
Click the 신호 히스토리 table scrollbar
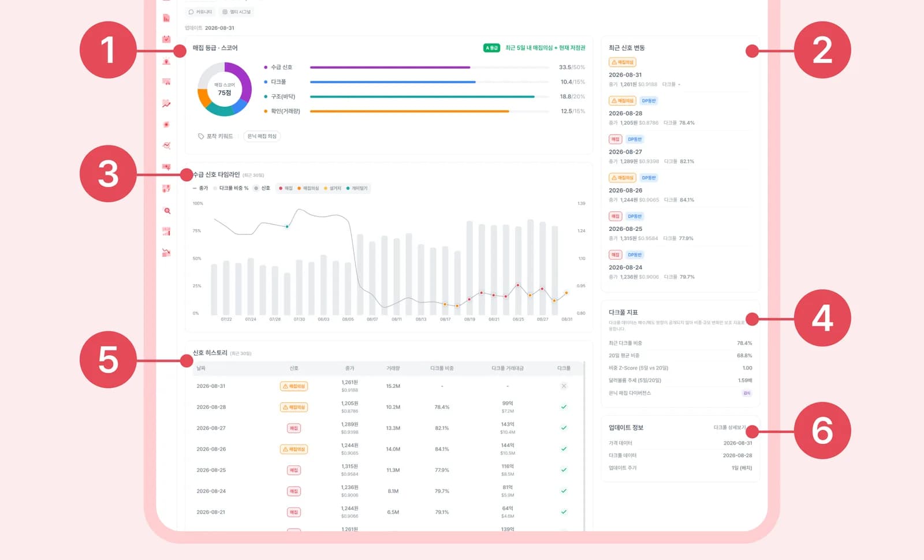point(584,446)
